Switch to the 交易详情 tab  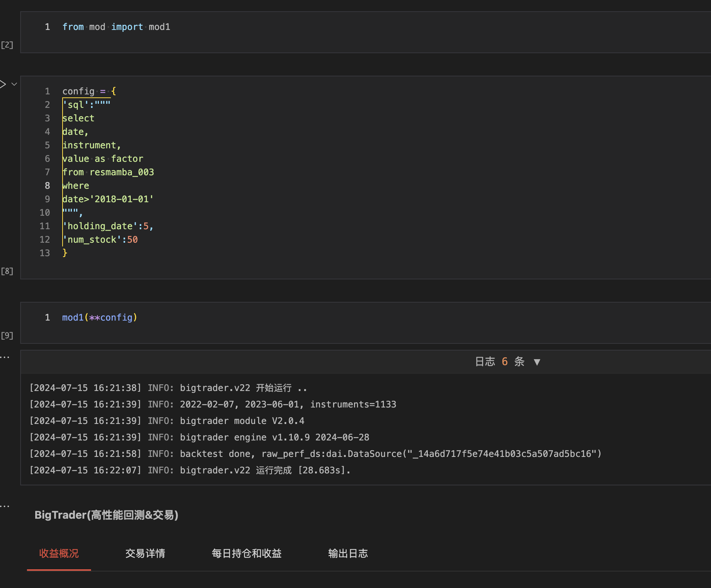point(145,553)
